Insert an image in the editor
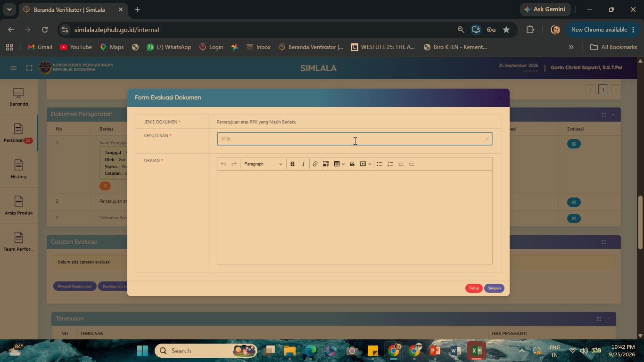The height and width of the screenshot is (362, 644). [x=326, y=164]
